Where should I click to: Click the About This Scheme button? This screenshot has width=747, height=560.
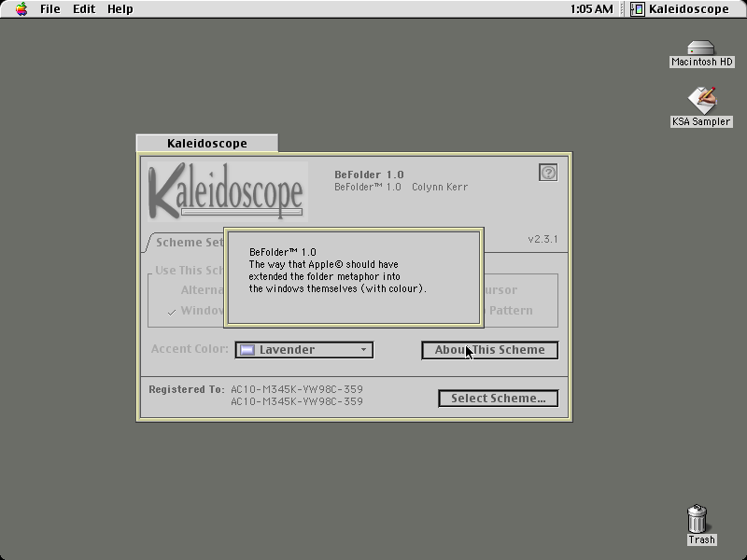click(x=489, y=351)
